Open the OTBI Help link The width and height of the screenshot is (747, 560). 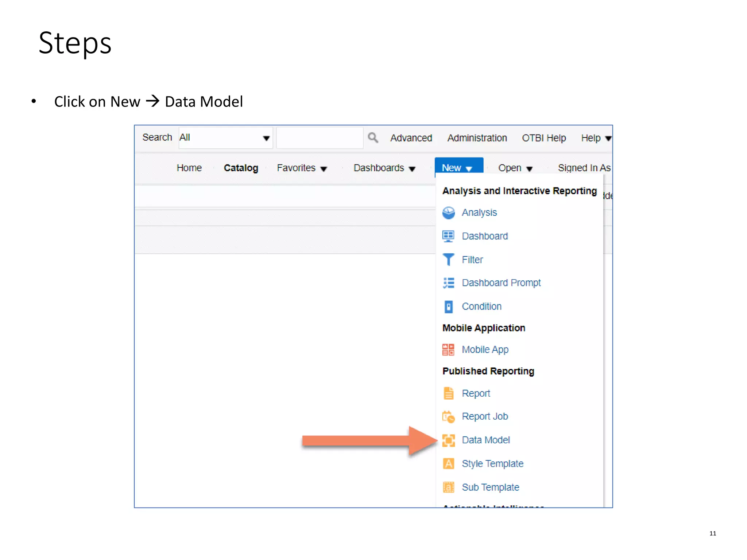[x=544, y=138]
